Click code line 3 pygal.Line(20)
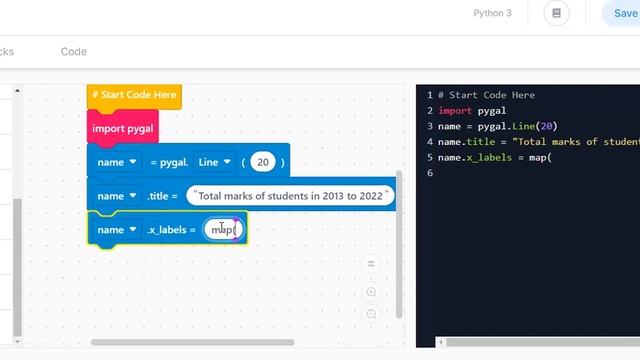Screen dimensions: 640x360 497,126
